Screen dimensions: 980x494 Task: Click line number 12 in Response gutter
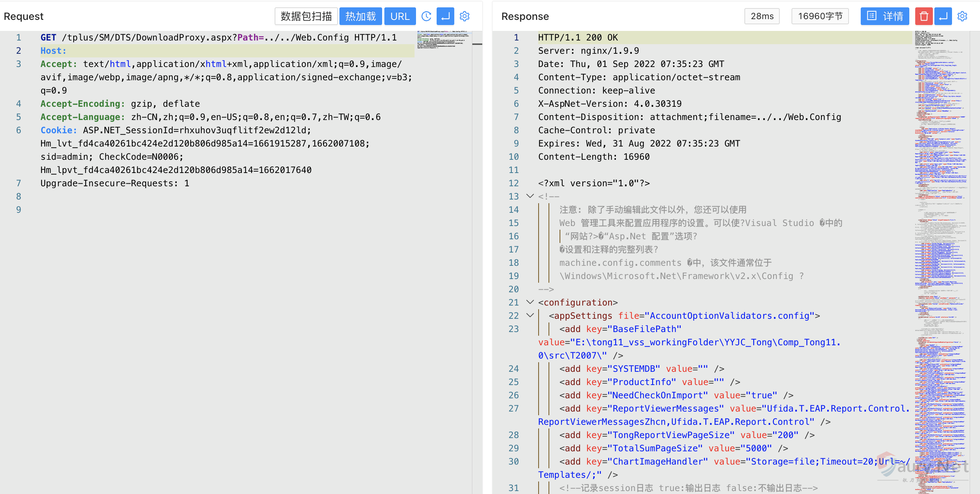point(513,183)
